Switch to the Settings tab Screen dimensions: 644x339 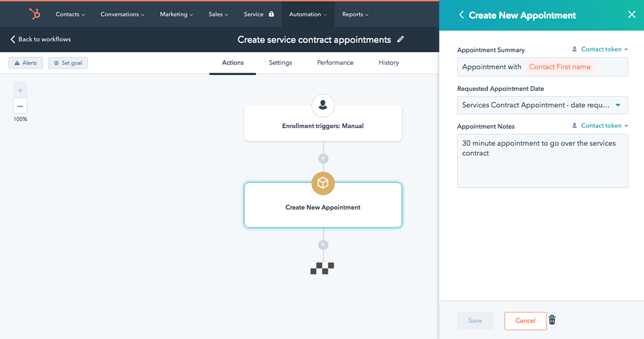click(280, 63)
